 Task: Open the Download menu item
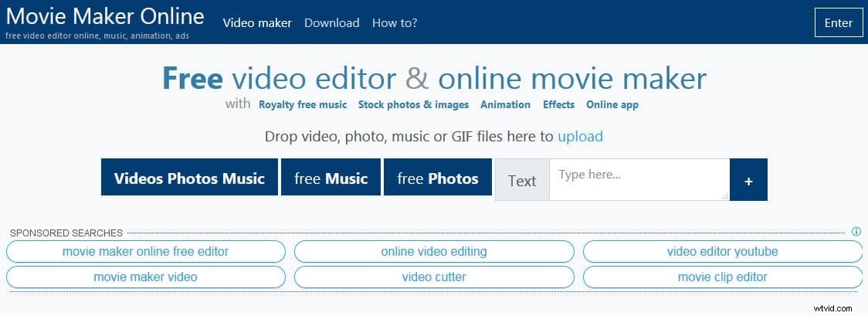331,23
